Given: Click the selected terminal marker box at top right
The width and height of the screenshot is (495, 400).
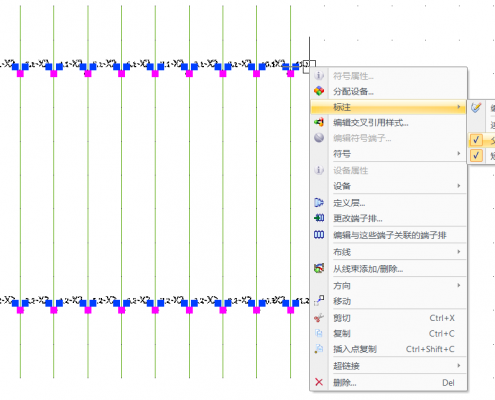Looking at the screenshot, I should [309, 67].
